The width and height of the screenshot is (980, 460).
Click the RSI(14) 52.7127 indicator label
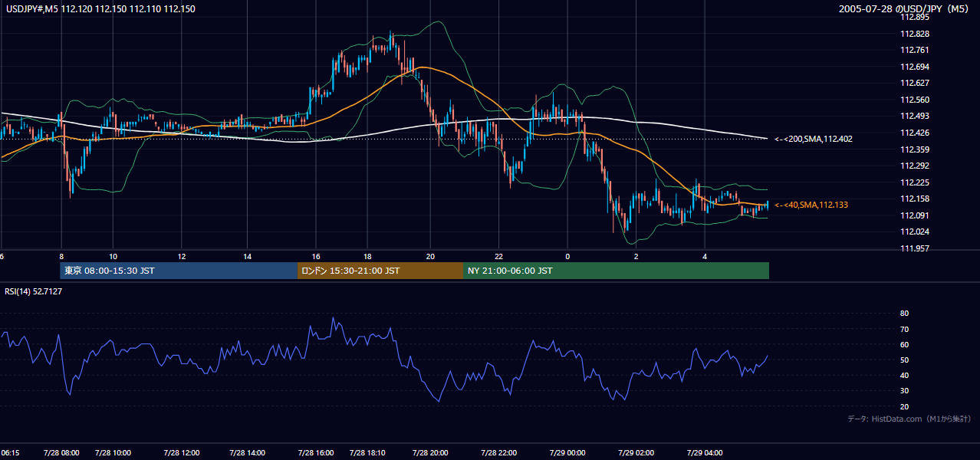[34, 291]
